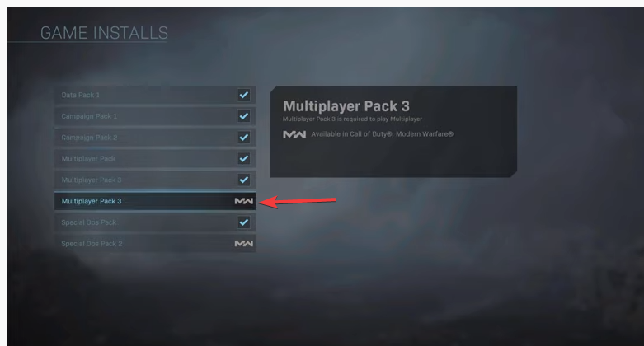Select the Campaign Pack 1 label
Screen dimensions: 644x346
tap(89, 116)
